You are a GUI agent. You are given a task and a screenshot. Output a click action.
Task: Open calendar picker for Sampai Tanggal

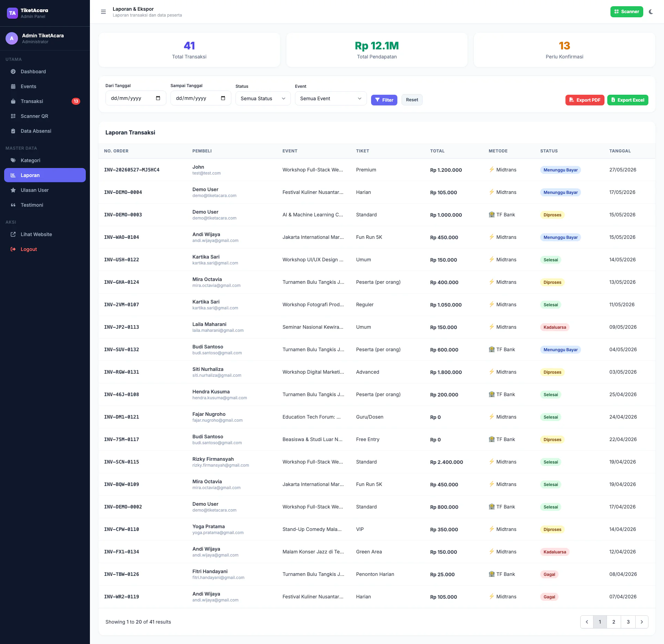coord(223,98)
